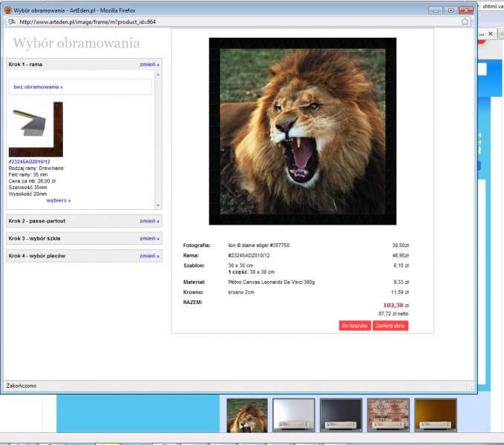Screen dimensions: 504x445
Task: Expand Krok 4 wybór pleców via zmień
Action: point(149,256)
